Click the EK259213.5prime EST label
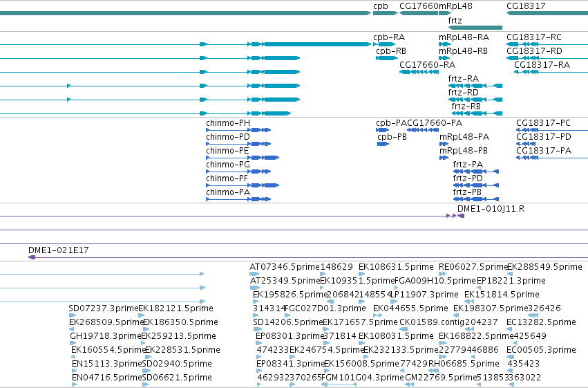This screenshot has width=588, height=388. point(178,336)
